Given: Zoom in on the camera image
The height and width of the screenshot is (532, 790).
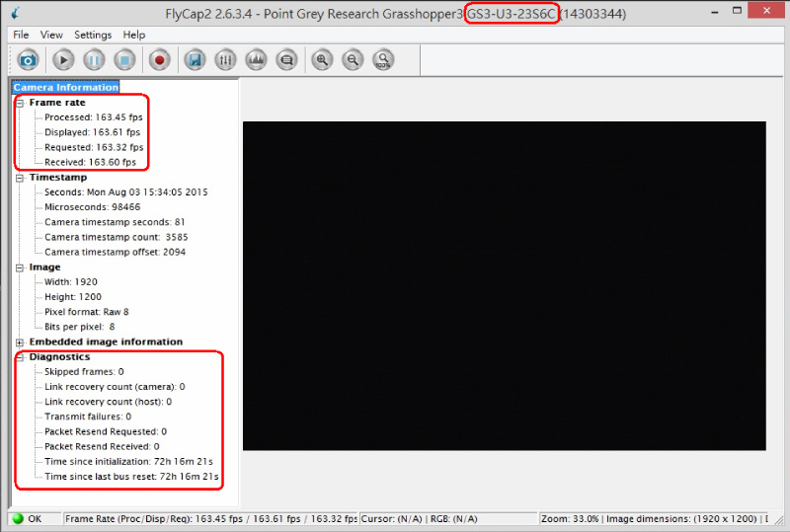Looking at the screenshot, I should pos(322,60).
